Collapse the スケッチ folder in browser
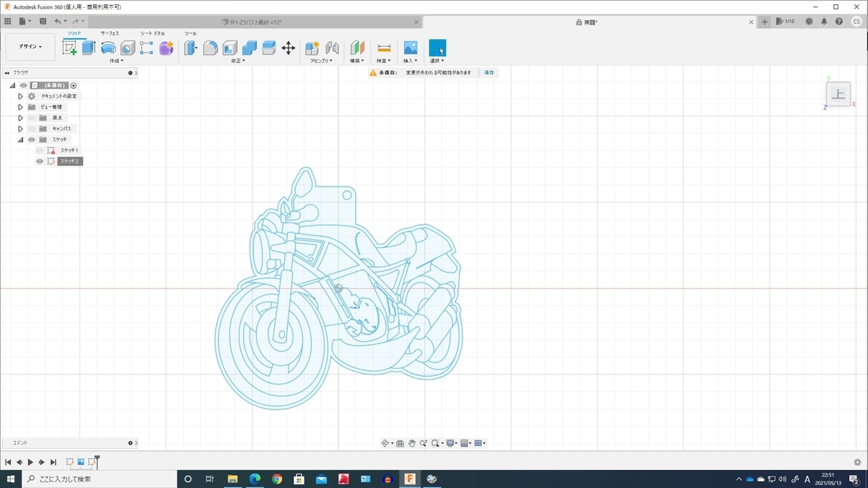Viewport: 868px width, 488px height. 20,139
